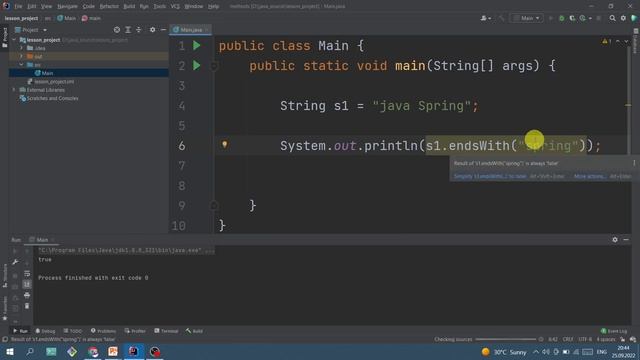Expand the out folder
Screen dimensions: 640x360
(x=22, y=56)
